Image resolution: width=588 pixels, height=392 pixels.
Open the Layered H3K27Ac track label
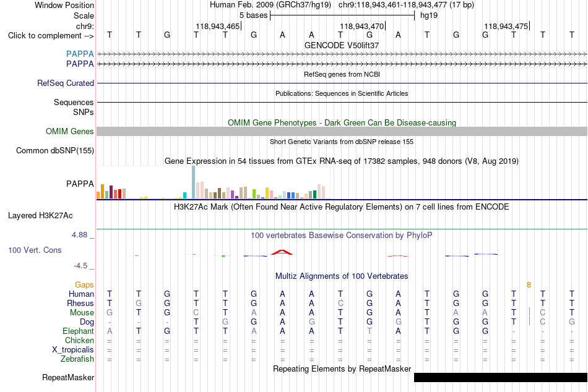click(40, 216)
